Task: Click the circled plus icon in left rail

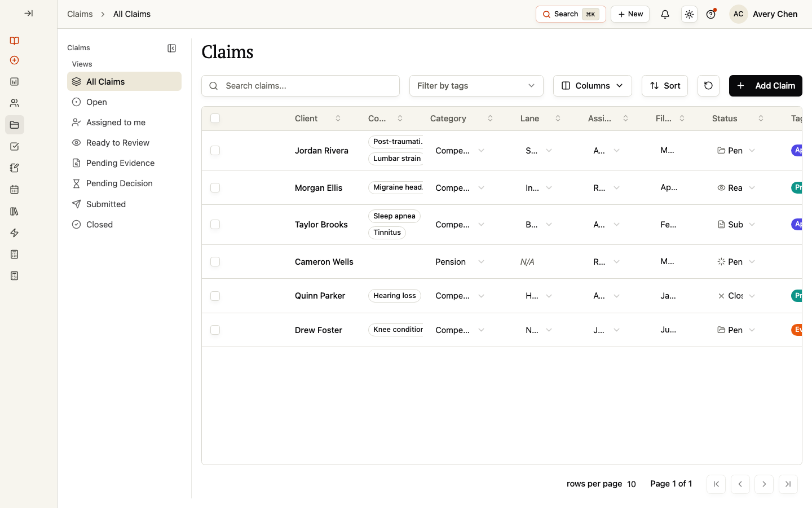Action: pyautogui.click(x=15, y=60)
